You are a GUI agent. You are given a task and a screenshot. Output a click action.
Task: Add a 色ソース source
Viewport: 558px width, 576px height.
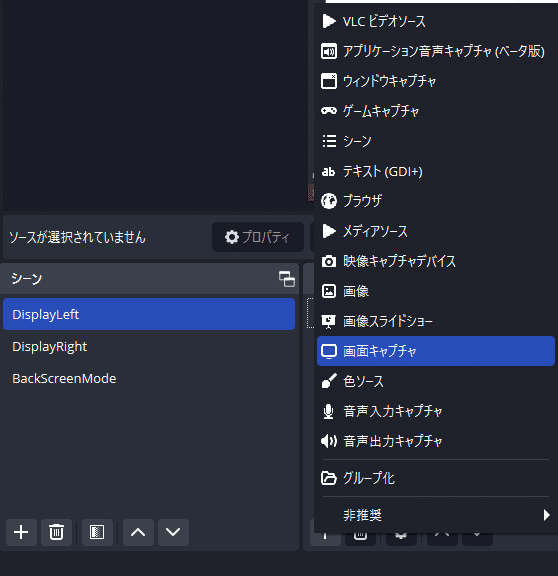[x=436, y=381]
